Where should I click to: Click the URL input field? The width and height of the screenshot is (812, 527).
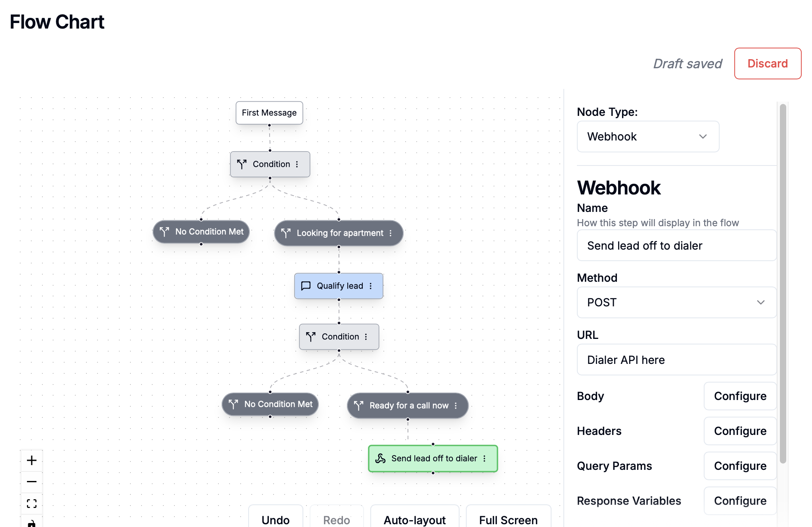(x=676, y=360)
